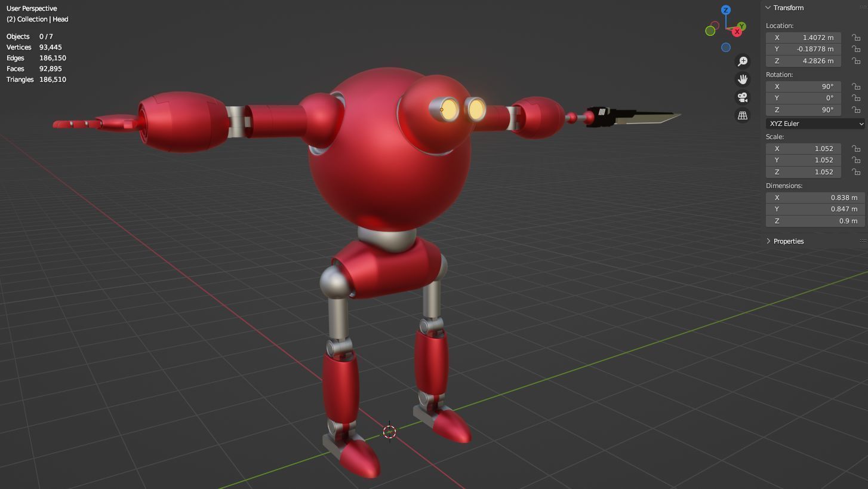Click the zoom view magnifier icon

[743, 61]
